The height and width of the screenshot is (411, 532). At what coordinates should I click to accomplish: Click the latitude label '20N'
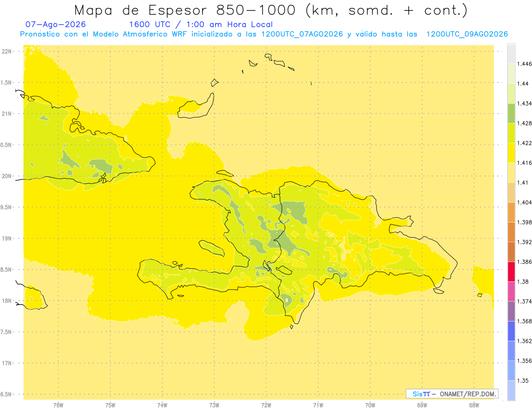pyautogui.click(x=7, y=176)
